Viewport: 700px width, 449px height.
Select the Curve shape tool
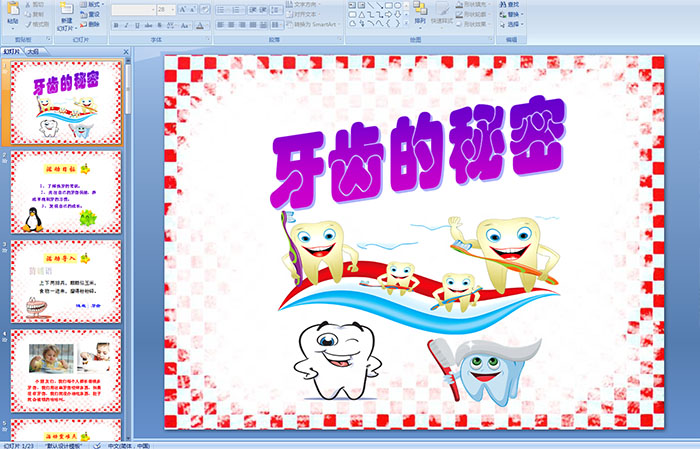(x=379, y=23)
